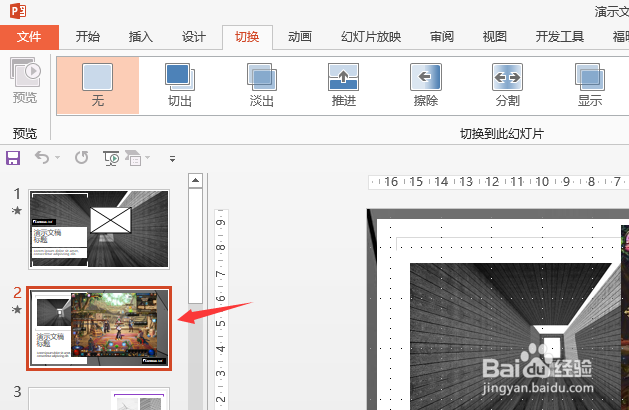Apply the 切出 transition
629x410 pixels.
coord(180,85)
